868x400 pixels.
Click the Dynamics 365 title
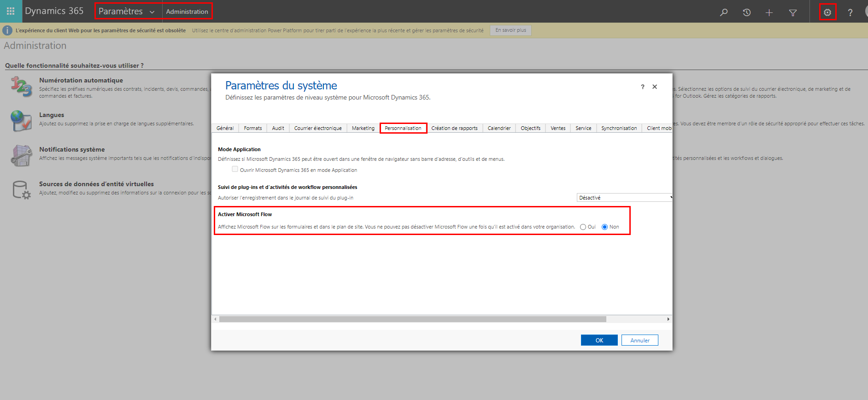click(54, 11)
